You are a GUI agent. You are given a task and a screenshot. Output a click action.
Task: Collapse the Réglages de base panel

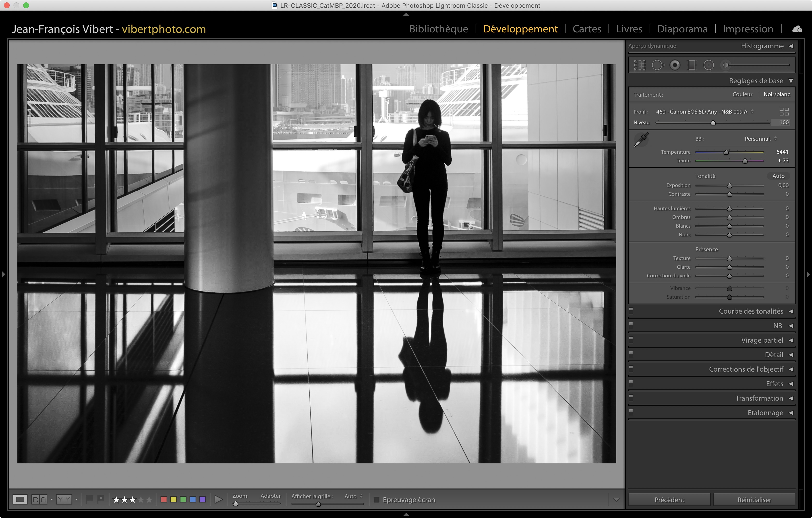point(791,81)
